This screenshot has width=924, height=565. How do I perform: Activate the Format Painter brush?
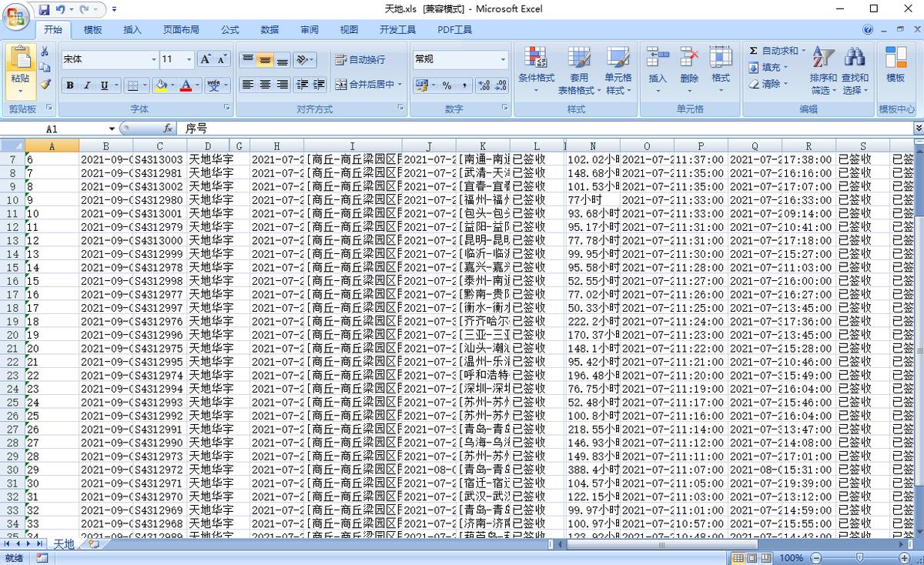(x=45, y=84)
